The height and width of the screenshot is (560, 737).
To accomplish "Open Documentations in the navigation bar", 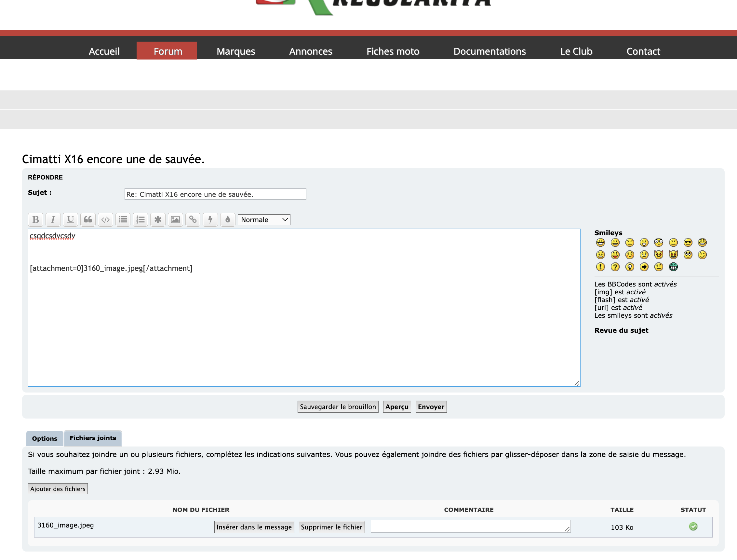I will [x=489, y=51].
